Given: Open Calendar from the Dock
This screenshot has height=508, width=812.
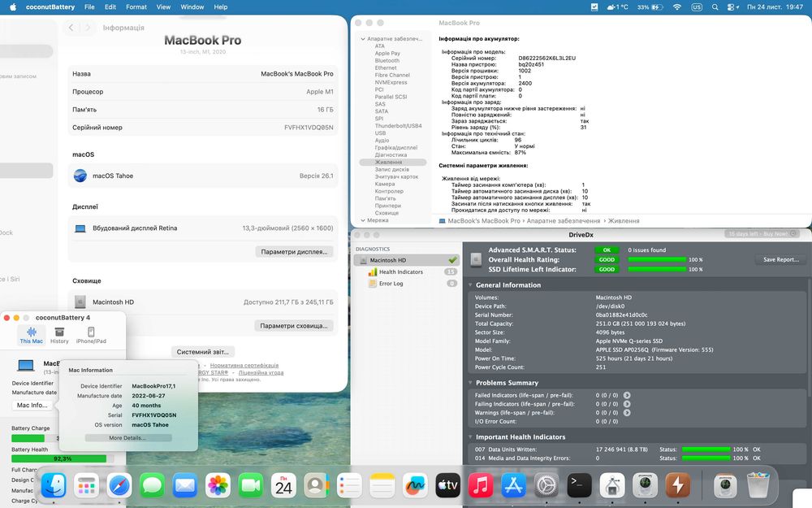Looking at the screenshot, I should tap(283, 486).
